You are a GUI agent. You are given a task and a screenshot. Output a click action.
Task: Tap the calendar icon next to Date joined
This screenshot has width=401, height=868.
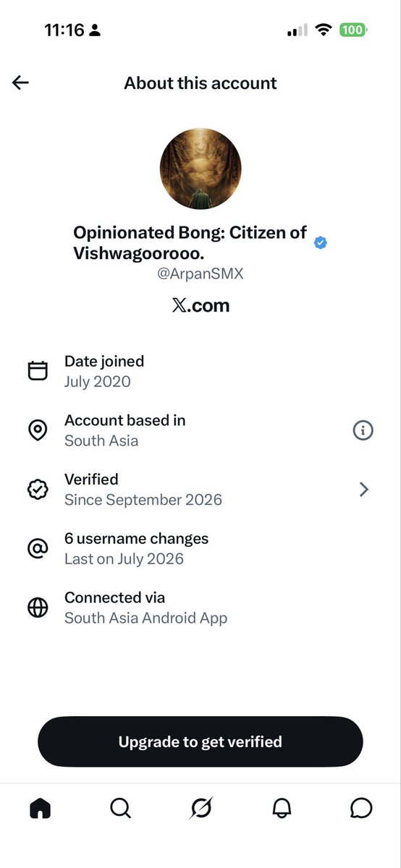38,371
